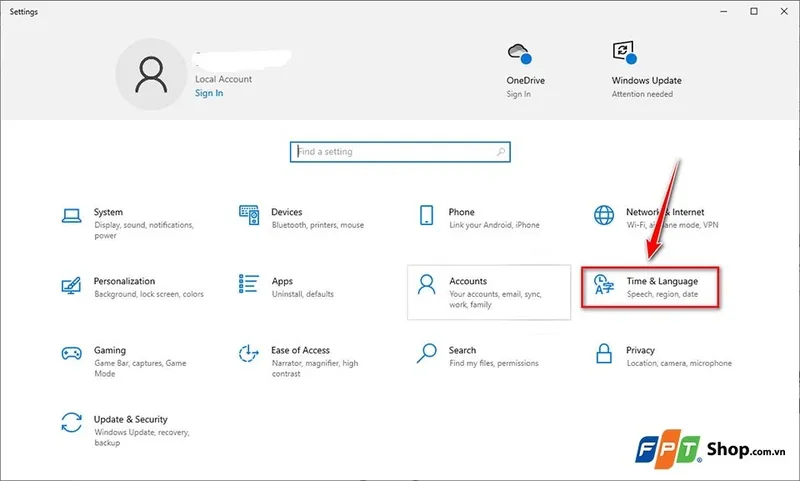Open the Apps list icon

pyautogui.click(x=249, y=285)
